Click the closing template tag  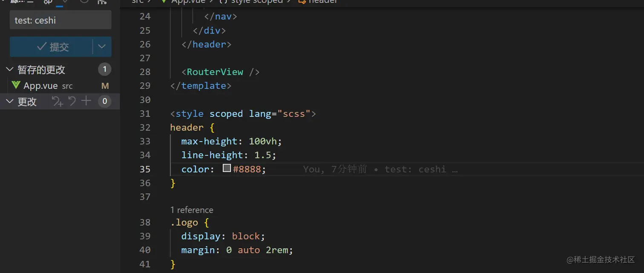point(201,86)
